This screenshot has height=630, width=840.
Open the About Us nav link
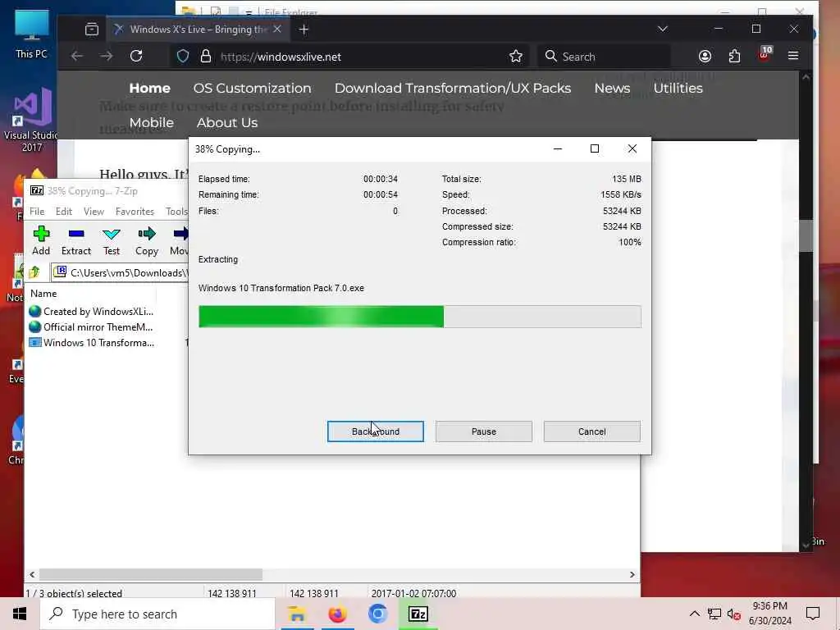[x=227, y=123]
